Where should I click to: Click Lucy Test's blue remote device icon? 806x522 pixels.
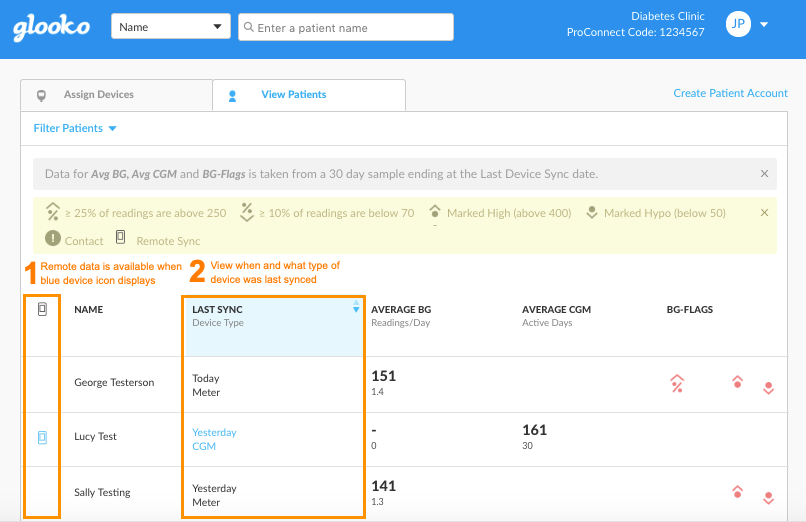[43, 437]
